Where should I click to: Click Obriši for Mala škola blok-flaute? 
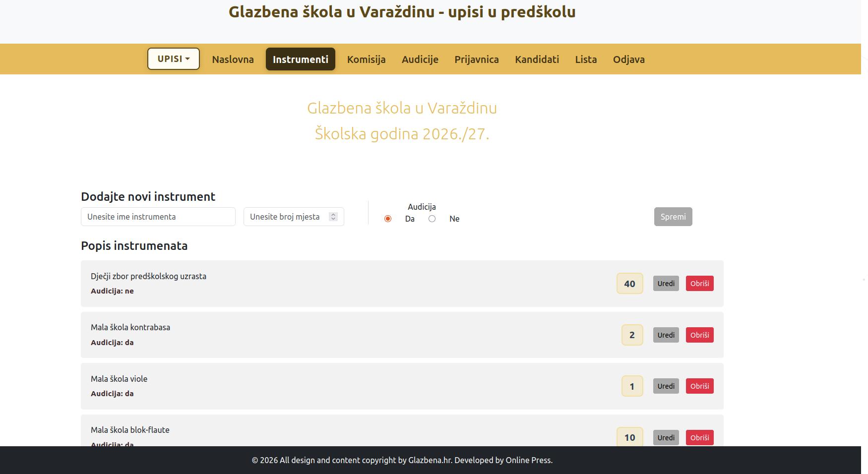coord(700,438)
